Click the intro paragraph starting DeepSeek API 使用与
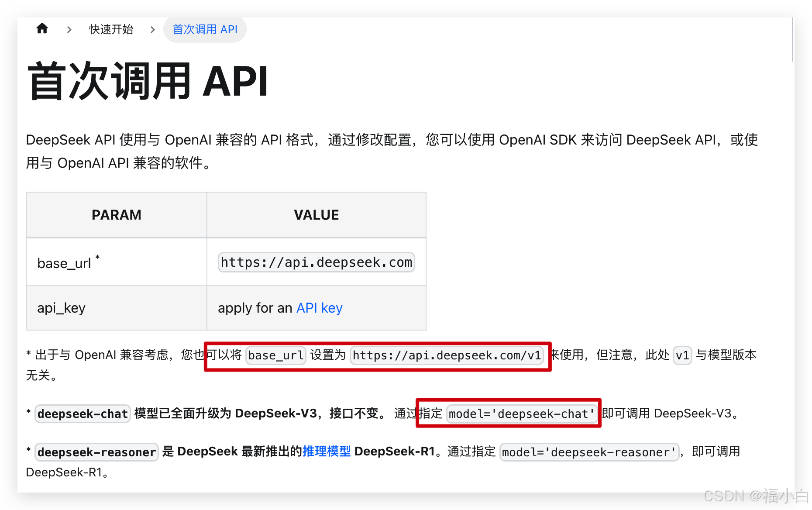The height and width of the screenshot is (510, 812). point(392,151)
